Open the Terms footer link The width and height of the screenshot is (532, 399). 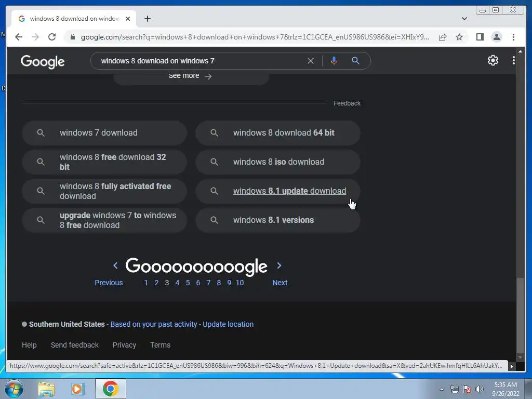point(160,345)
